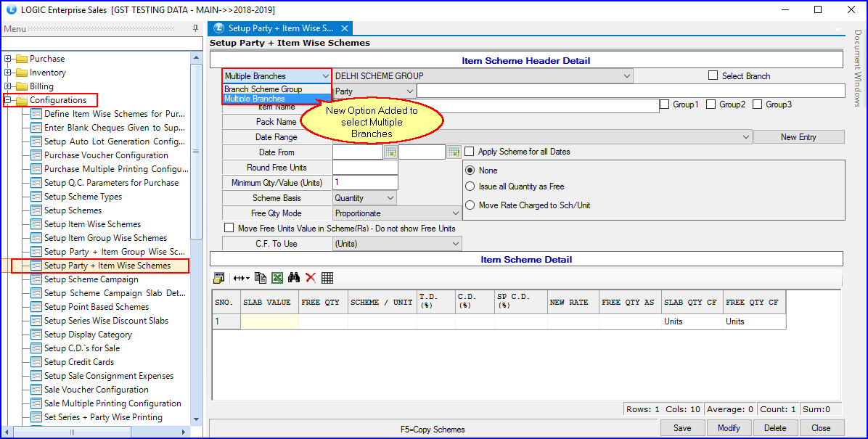The height and width of the screenshot is (439, 868).
Task: Click the Modify button
Action: 729,428
